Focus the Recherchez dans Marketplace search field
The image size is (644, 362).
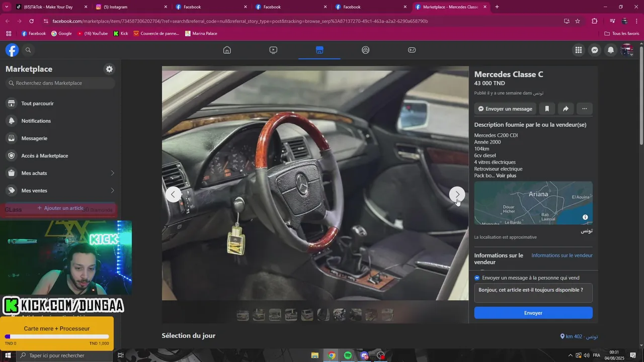[60, 83]
